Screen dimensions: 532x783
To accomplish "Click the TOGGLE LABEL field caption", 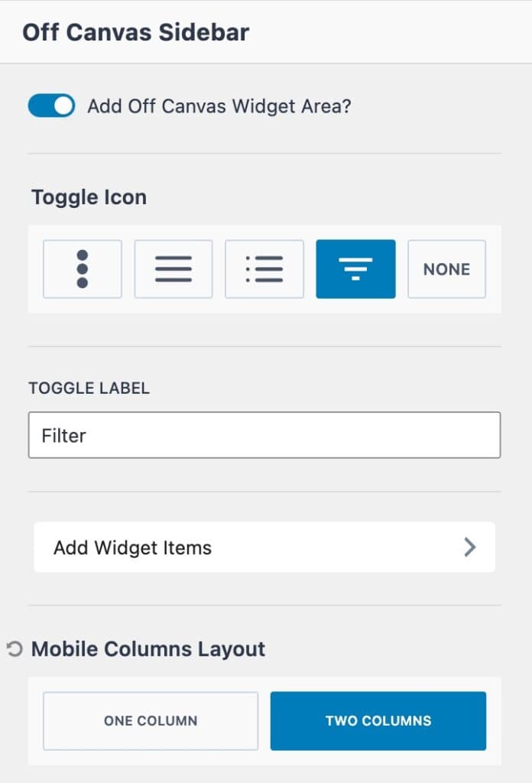I will click(x=89, y=388).
